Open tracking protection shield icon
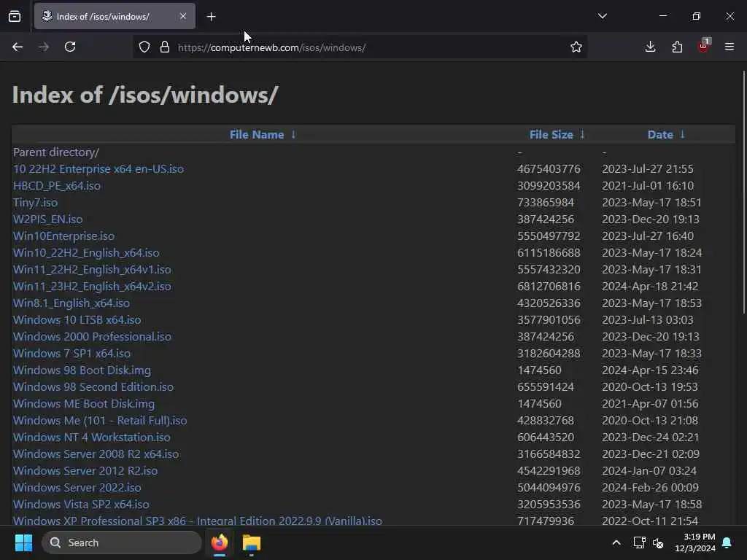Viewport: 747px width, 560px height. click(x=144, y=47)
